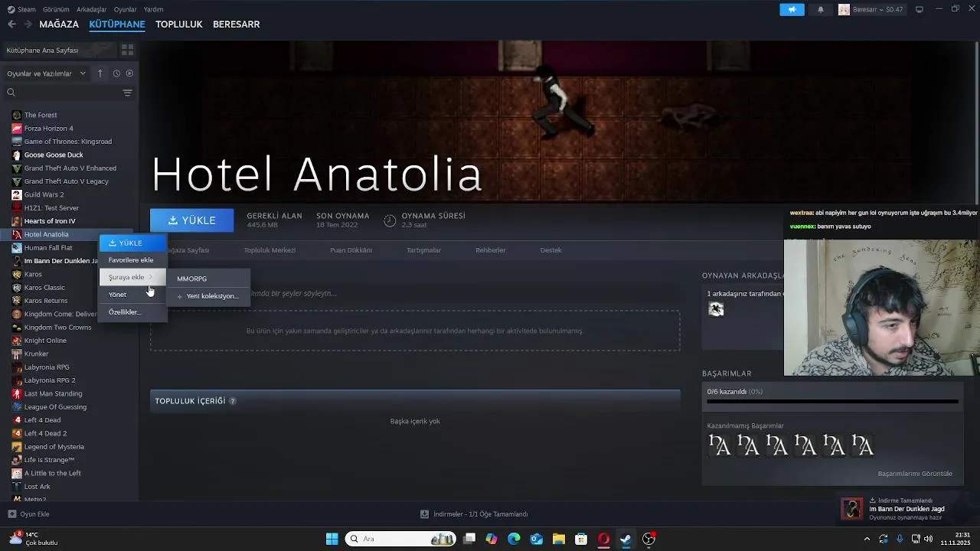Open the Puan Dükkânı link
980x551 pixels.
pos(351,250)
